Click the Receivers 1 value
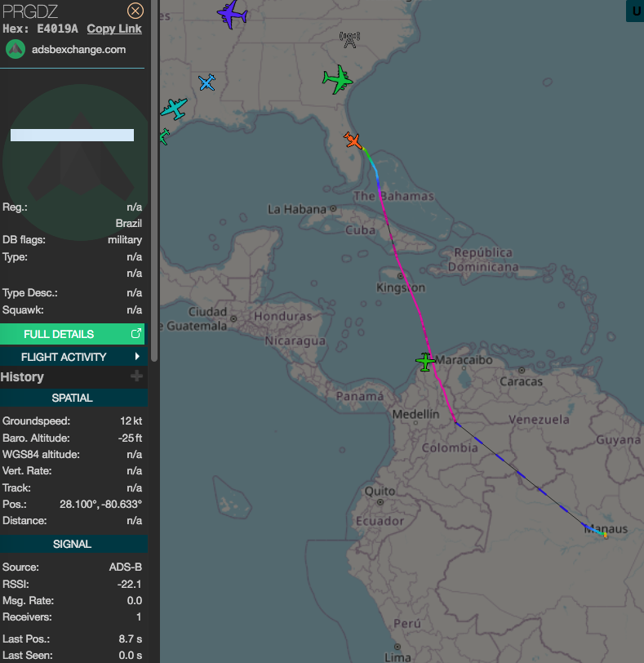The image size is (644, 663). coord(139,617)
